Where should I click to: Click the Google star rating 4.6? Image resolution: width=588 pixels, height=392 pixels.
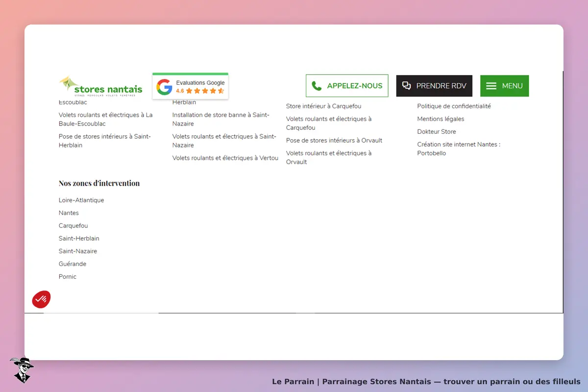[x=200, y=91]
